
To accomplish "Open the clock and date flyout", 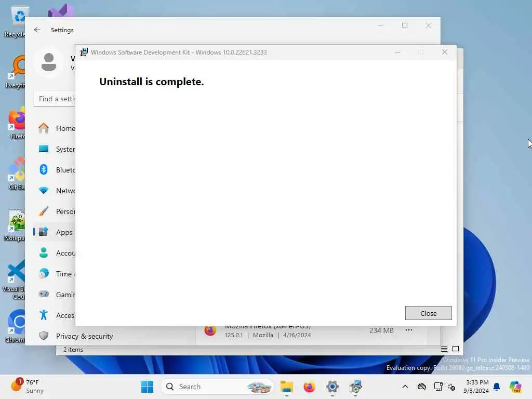I will point(477,387).
